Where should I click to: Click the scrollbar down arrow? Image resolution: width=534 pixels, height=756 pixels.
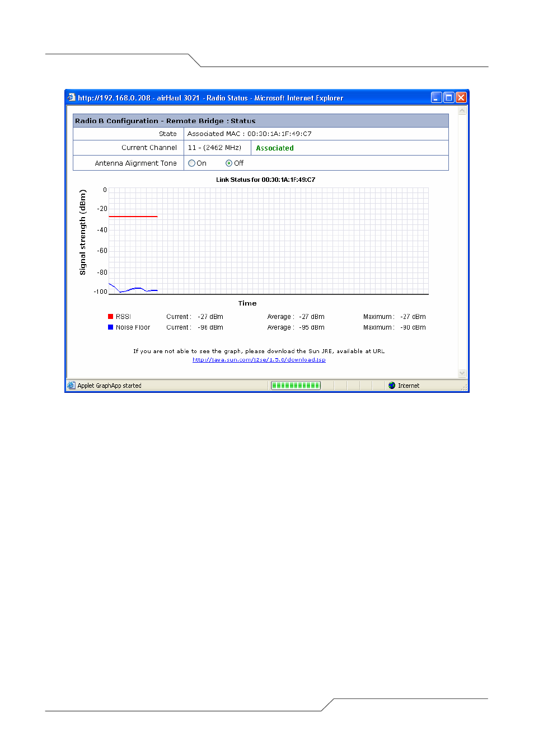click(x=462, y=373)
